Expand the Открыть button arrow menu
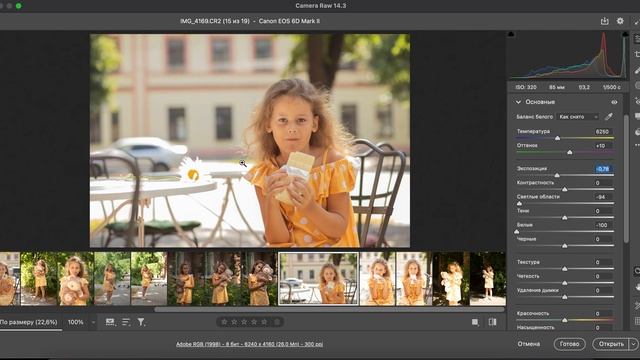Image resolution: width=640 pixels, height=360 pixels. tap(633, 344)
